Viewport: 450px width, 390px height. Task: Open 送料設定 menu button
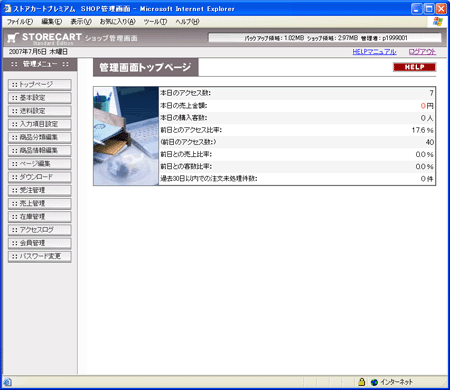point(40,111)
